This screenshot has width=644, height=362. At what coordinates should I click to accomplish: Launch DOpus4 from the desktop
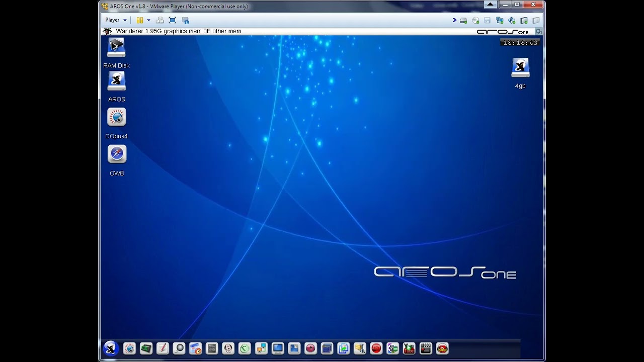tap(117, 117)
